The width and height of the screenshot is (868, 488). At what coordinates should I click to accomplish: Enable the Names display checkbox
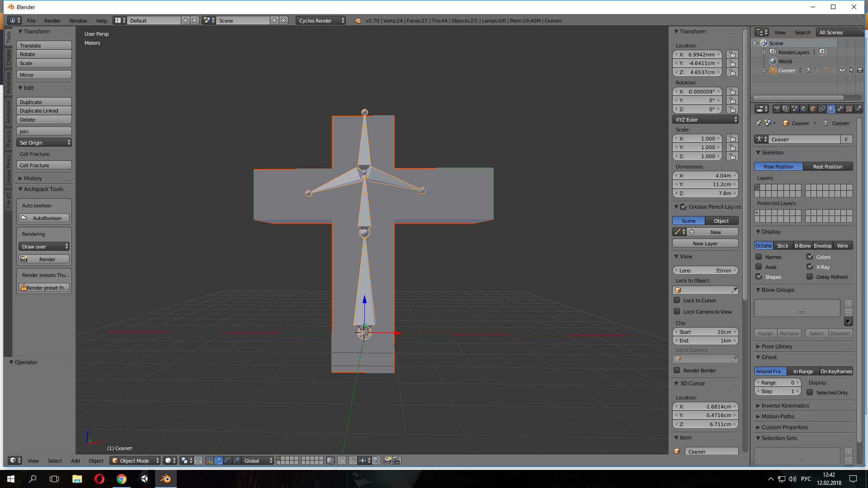pos(759,257)
